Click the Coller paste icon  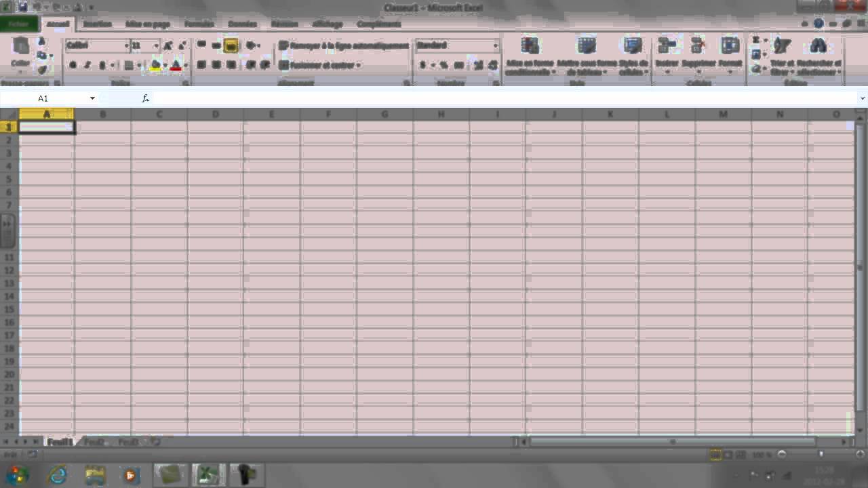[20, 46]
